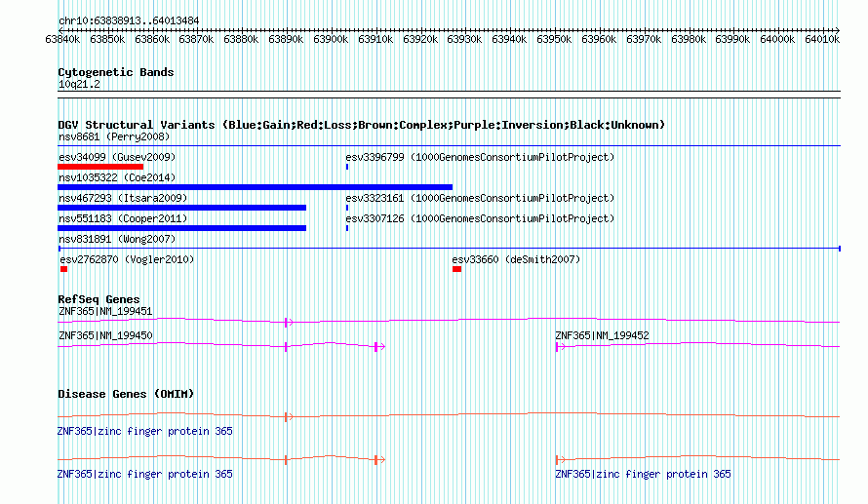The image size is (868, 504).
Task: Click the nsv8681 (Perry2008) label
Action: [x=114, y=136]
